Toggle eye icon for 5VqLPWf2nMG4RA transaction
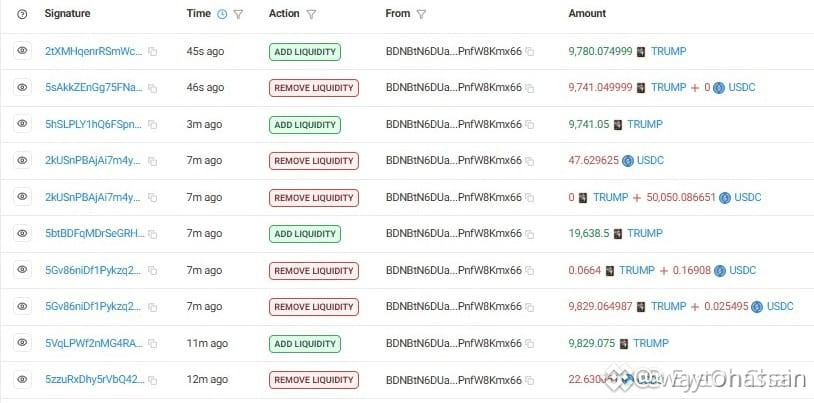 point(22,343)
